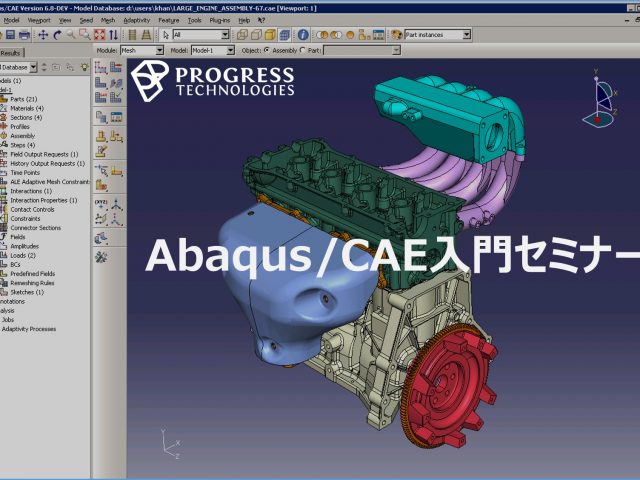Screen dimensions: 640x480
Task: Toggle mesh visibility render icon
Action: pyautogui.click(x=284, y=35)
